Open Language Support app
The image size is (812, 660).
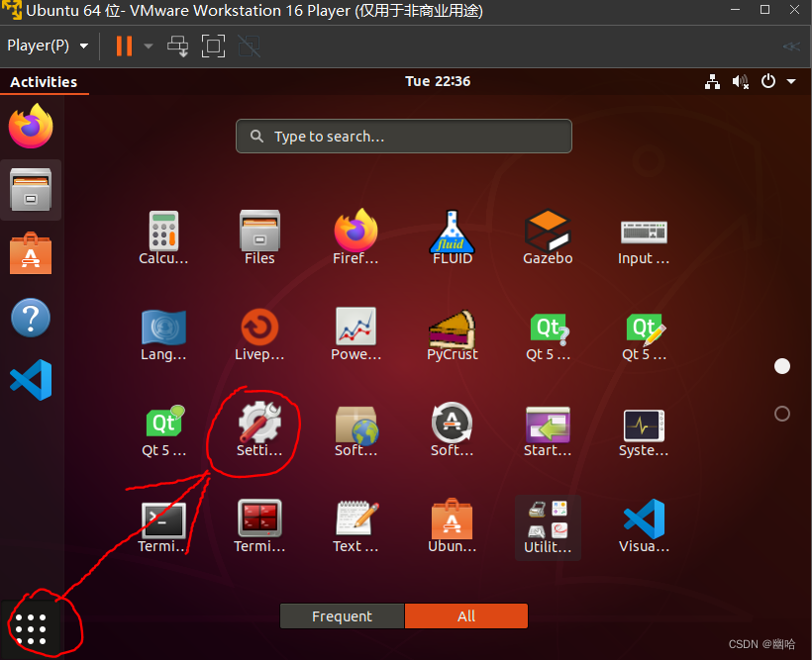point(163,333)
